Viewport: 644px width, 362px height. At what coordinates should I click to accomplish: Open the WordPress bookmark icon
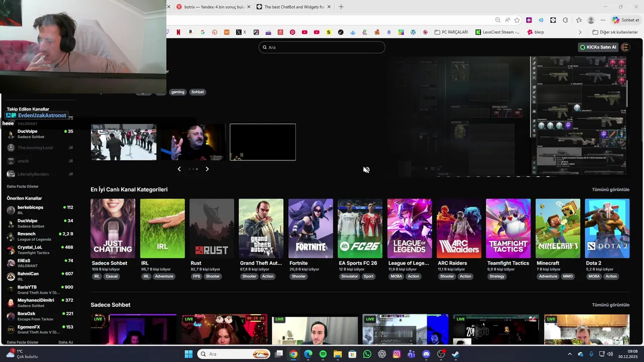[x=413, y=32]
